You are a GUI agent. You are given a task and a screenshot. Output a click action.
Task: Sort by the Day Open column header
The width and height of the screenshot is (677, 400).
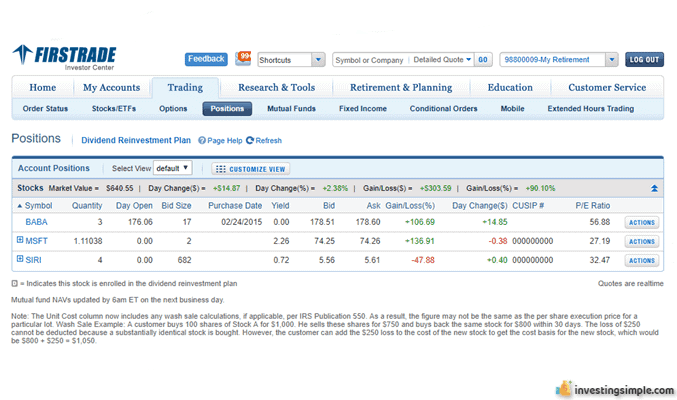[134, 206]
